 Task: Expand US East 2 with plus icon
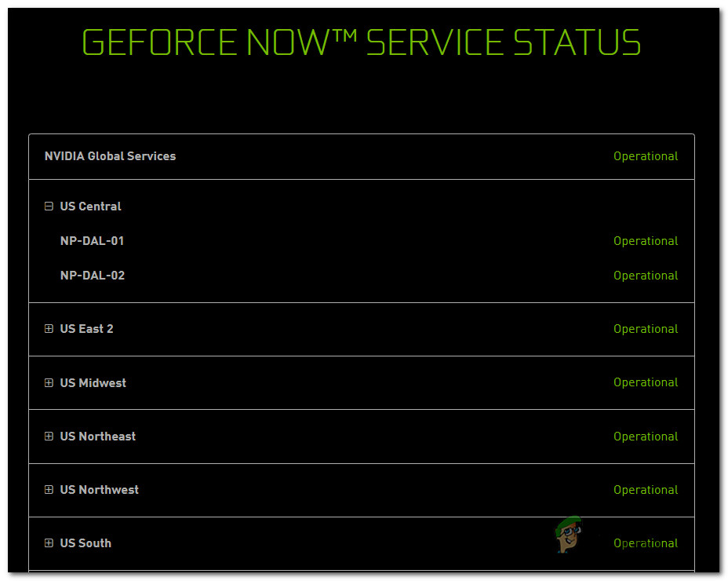(49, 329)
